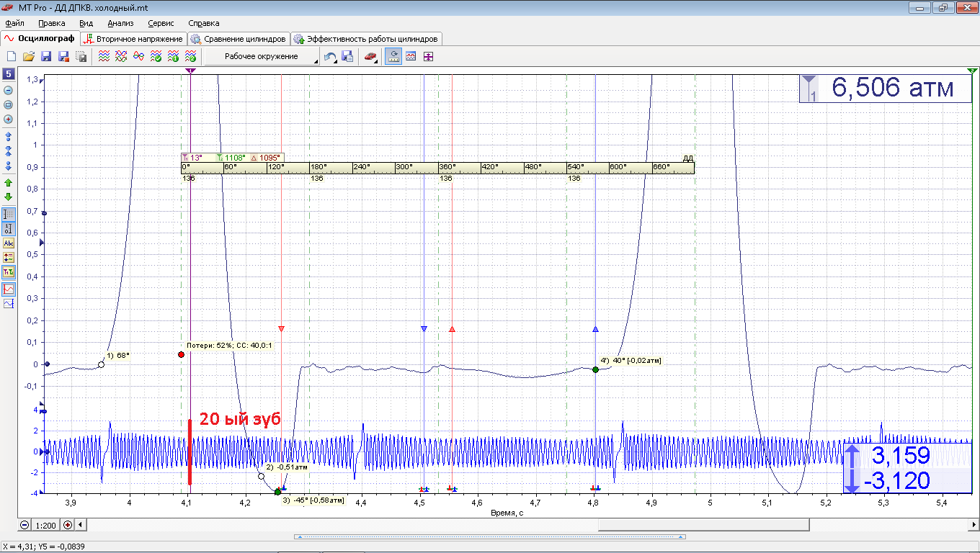
Task: Toggle the Abc text labels sidebar button
Action: [x=9, y=243]
